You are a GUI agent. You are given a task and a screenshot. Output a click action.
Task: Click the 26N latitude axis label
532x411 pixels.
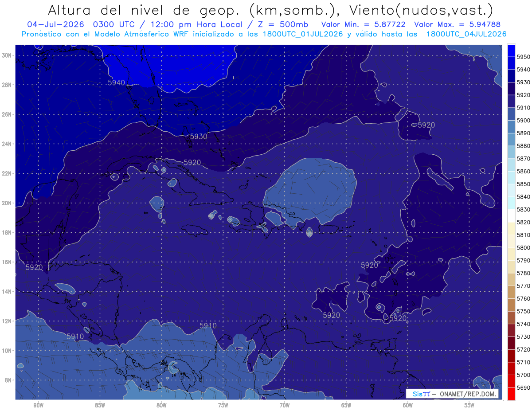click(7, 114)
